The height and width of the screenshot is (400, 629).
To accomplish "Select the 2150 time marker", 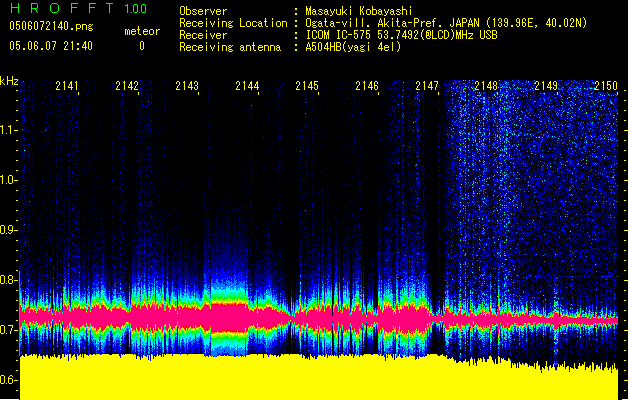I will point(605,87).
